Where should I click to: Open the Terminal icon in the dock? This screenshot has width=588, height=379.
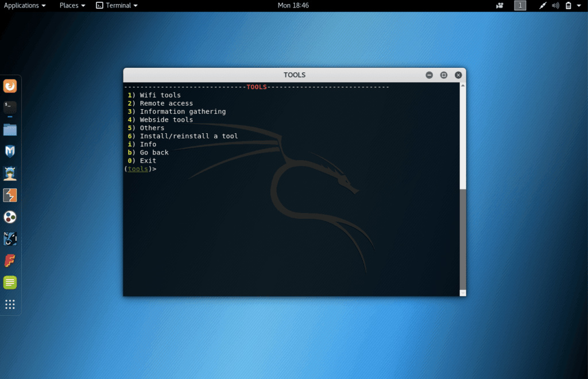coord(10,107)
